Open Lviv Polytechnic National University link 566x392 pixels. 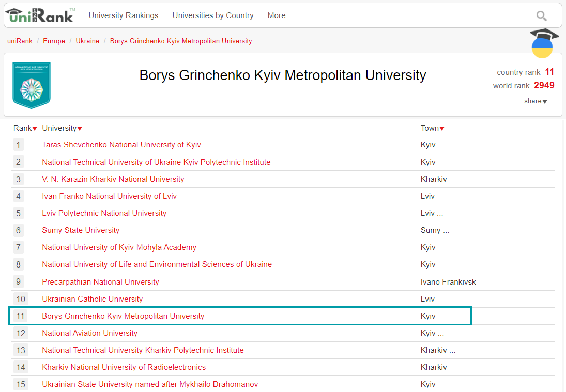pos(104,213)
